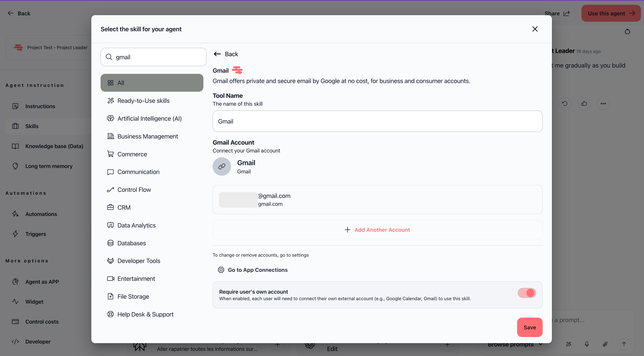The height and width of the screenshot is (356, 644).
Task: Click the Share button
Action: (x=557, y=13)
